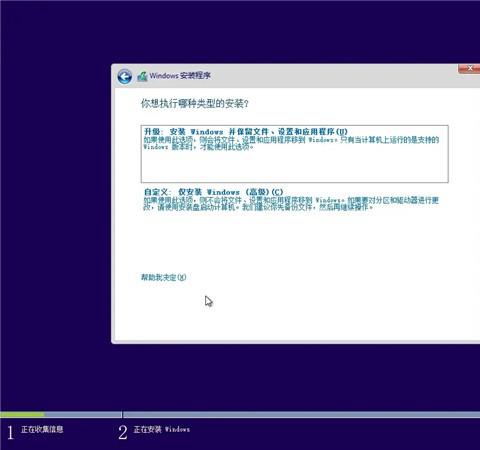Click the unfilled part of step 1 progress
The image size is (480, 450).
(x=83, y=414)
